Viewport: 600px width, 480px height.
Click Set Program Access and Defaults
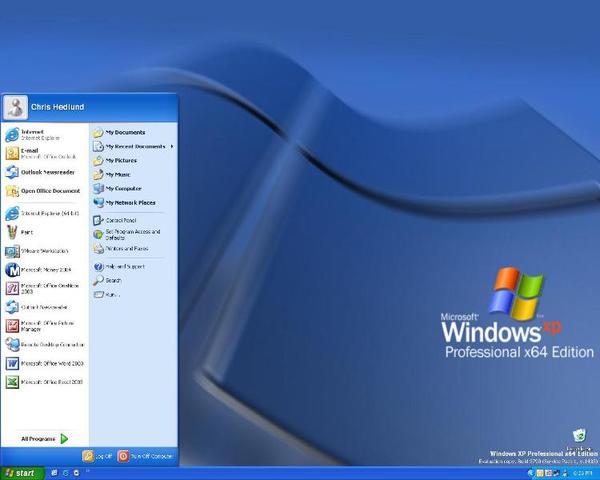click(133, 235)
